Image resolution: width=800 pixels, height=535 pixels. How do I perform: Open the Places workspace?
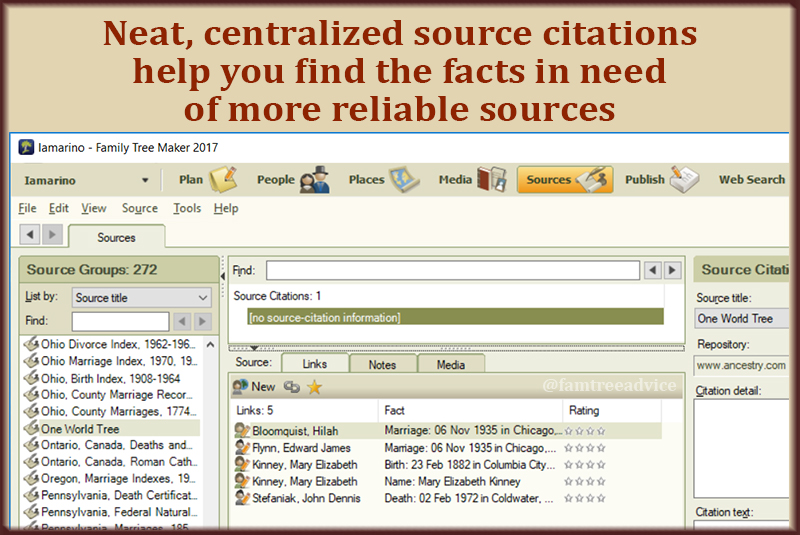[x=384, y=180]
